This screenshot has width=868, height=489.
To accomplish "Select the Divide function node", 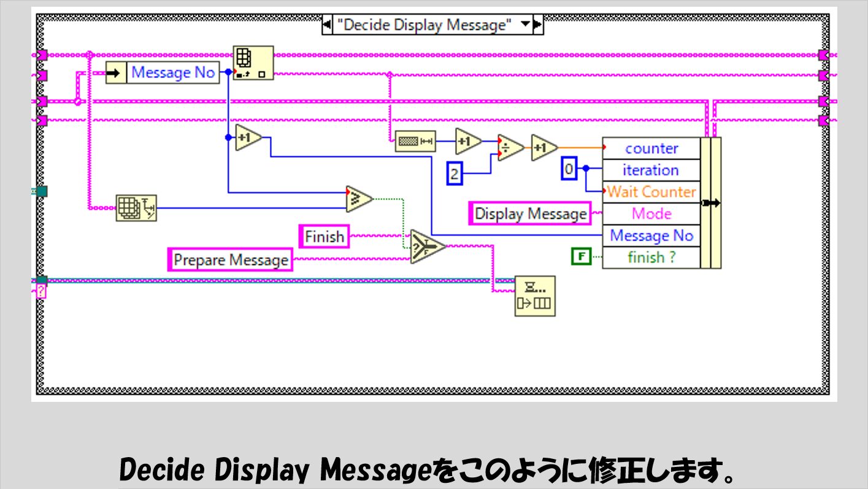I will [510, 148].
